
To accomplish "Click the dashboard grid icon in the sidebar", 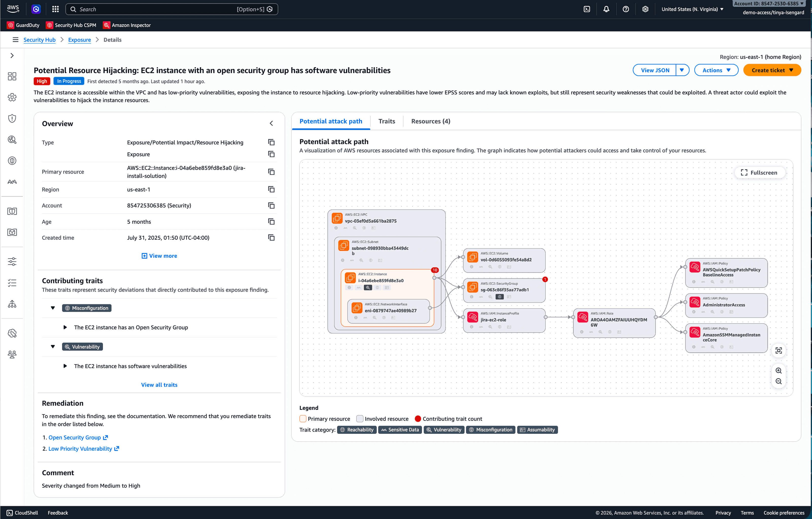I will click(x=12, y=76).
